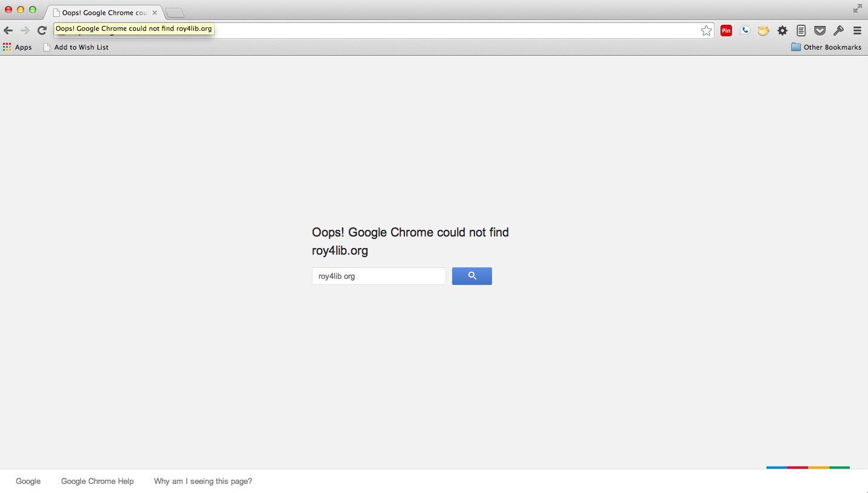Click the orange pufferfish extension icon
Image resolution: width=868 pixels, height=493 pixels.
(763, 31)
